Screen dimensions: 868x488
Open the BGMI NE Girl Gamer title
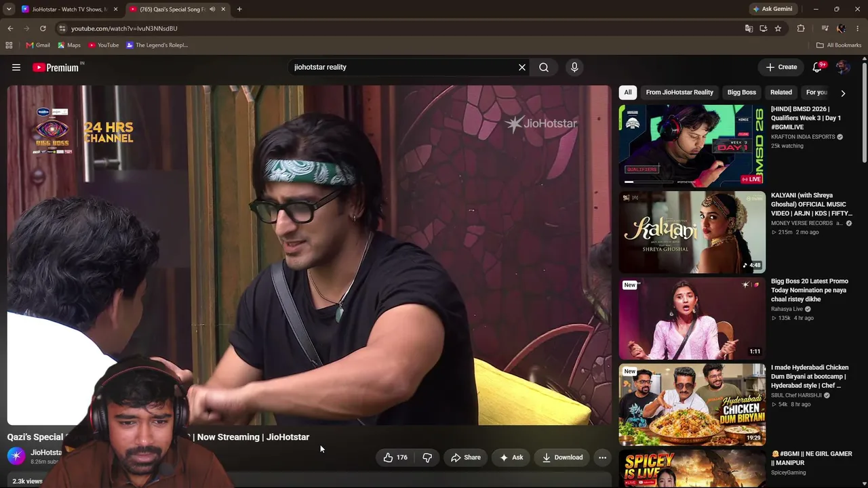click(812, 458)
